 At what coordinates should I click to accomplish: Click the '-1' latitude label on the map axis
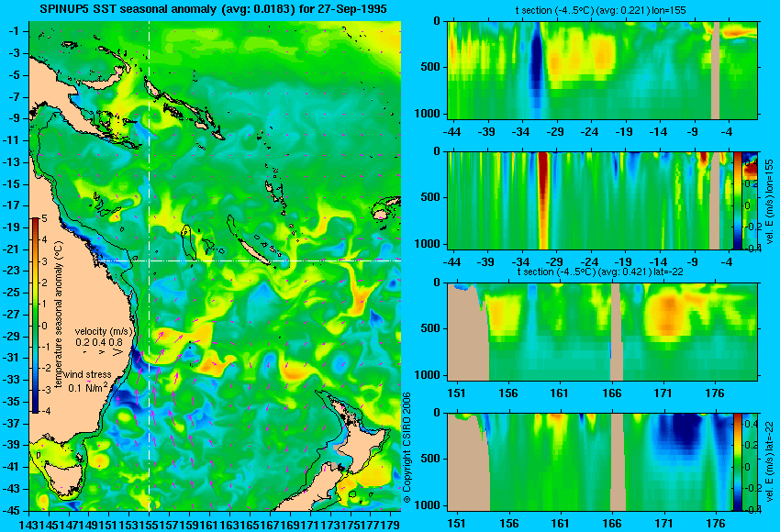(16, 31)
